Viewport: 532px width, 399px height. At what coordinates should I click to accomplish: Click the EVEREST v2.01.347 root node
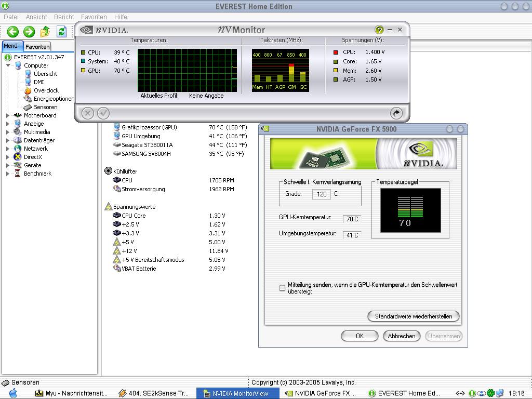pyautogui.click(x=38, y=57)
